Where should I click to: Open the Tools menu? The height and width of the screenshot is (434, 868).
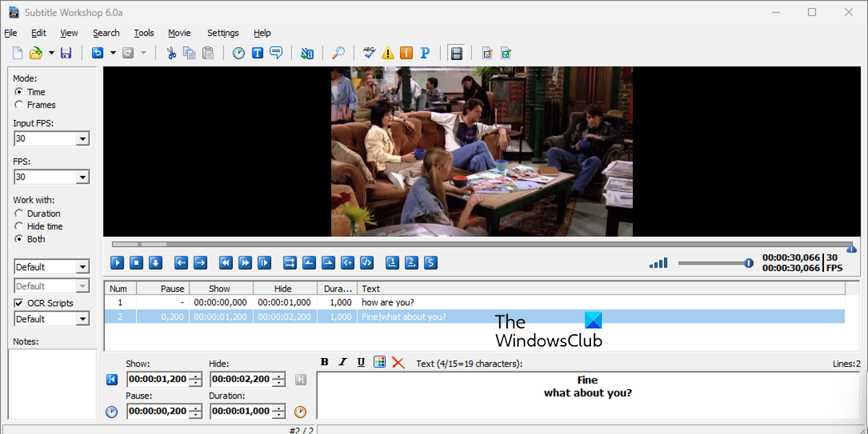coord(144,33)
